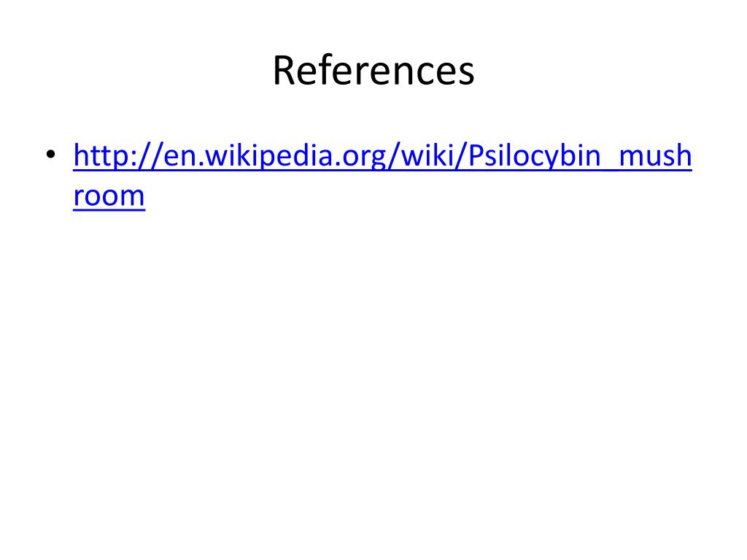This screenshot has width=747, height=560.
Task: Click the middle of the word References
Action: 373,70
